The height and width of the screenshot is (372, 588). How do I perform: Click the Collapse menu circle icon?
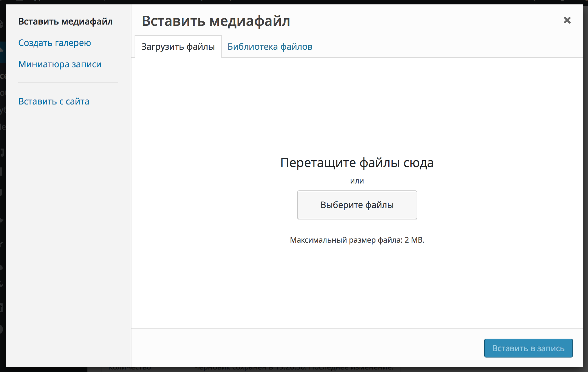click(2, 329)
